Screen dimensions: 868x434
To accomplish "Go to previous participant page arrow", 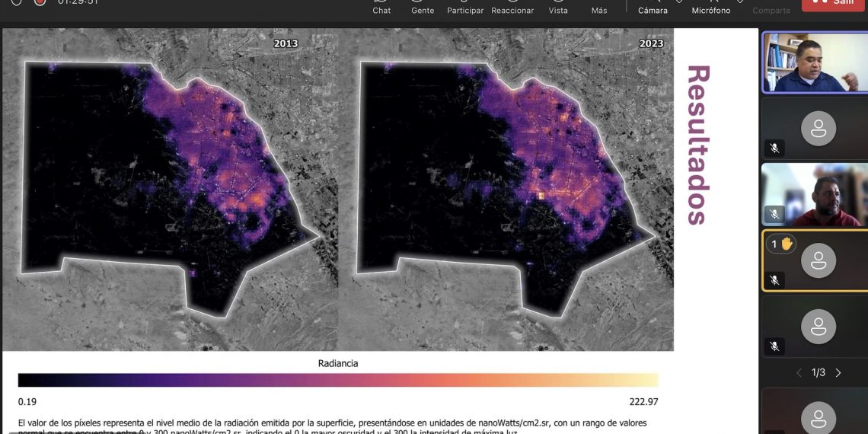I will 799,372.
